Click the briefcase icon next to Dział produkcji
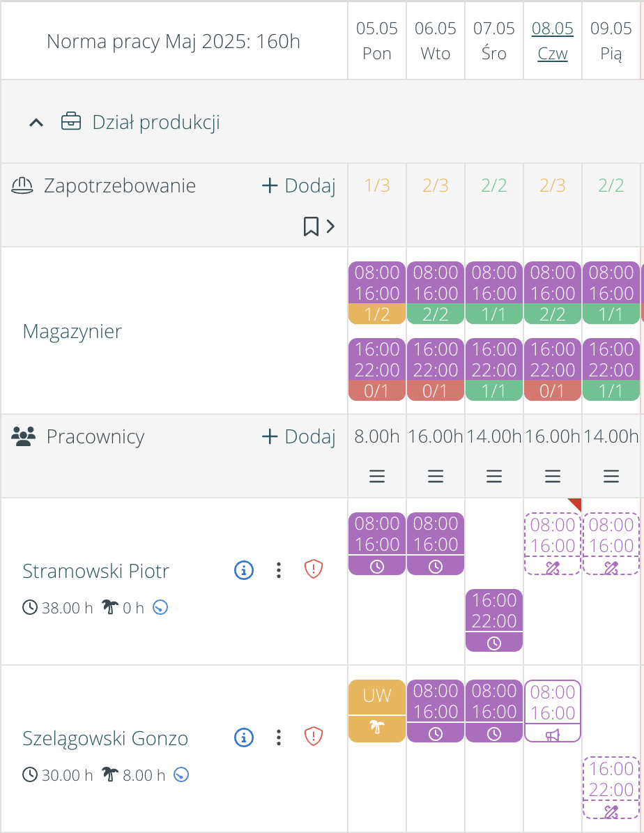 point(72,121)
